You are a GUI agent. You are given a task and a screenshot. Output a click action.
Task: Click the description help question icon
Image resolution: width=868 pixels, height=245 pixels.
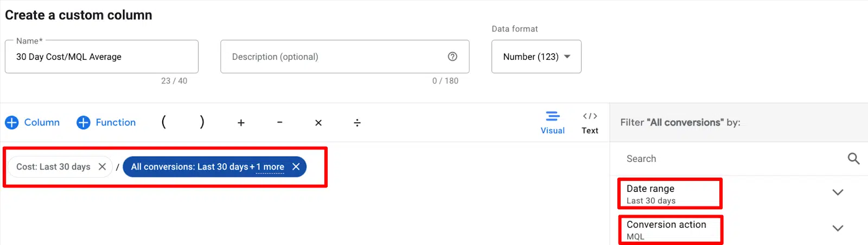click(452, 56)
